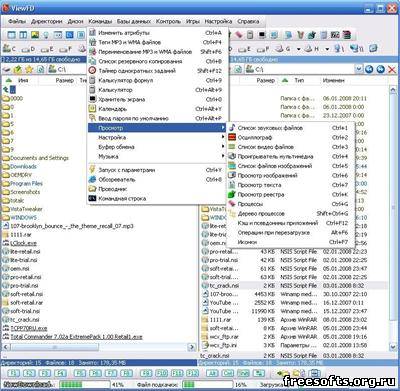Image resolution: width=400 pixels, height=391 pixels.
Task: Open the Директории menu
Action: click(47, 21)
